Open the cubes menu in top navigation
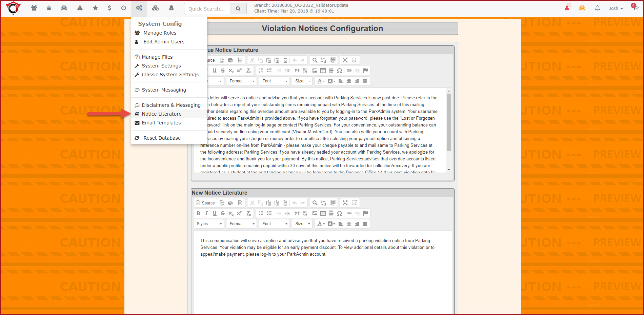 click(x=156, y=8)
